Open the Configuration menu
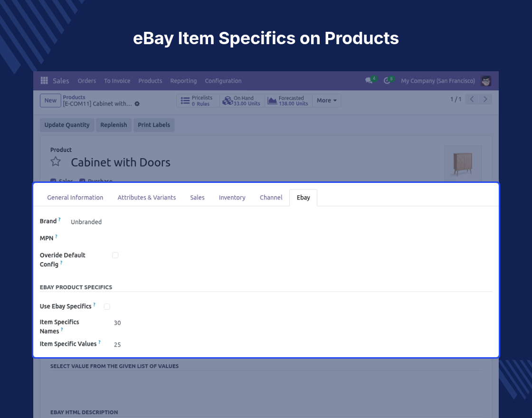This screenshot has width=532, height=418. click(x=223, y=81)
